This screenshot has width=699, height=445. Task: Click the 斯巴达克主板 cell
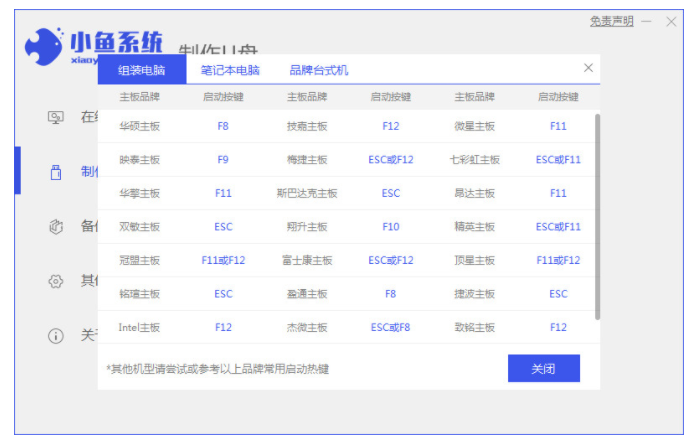pyautogui.click(x=307, y=193)
